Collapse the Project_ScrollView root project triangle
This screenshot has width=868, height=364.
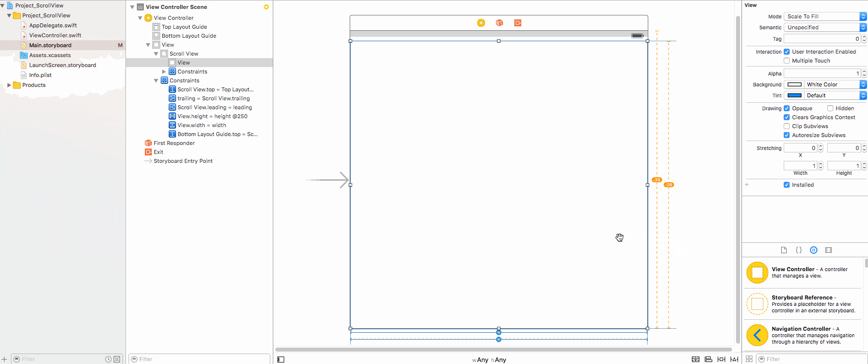click(2, 5)
